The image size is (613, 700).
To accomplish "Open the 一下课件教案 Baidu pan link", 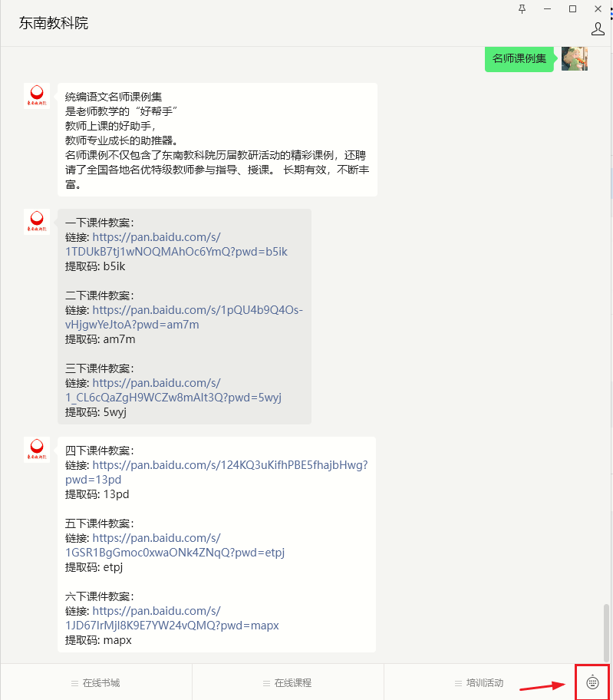I will tap(176, 244).
